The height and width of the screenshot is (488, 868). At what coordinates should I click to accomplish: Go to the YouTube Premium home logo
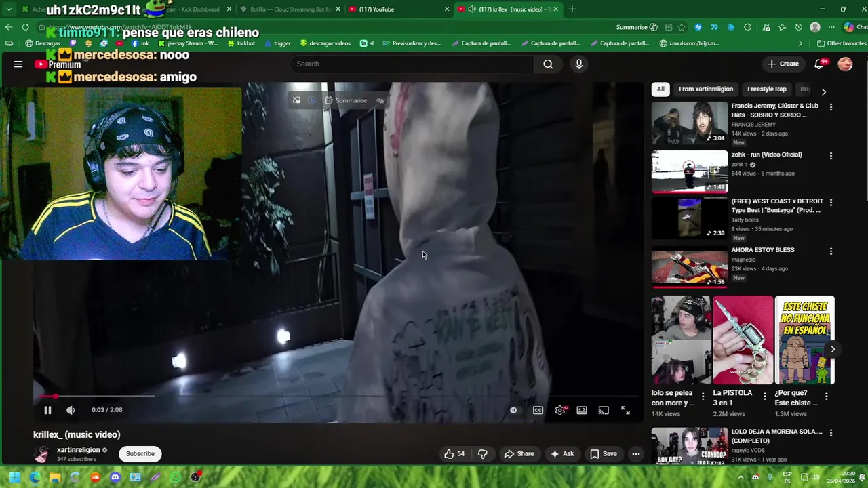(58, 64)
